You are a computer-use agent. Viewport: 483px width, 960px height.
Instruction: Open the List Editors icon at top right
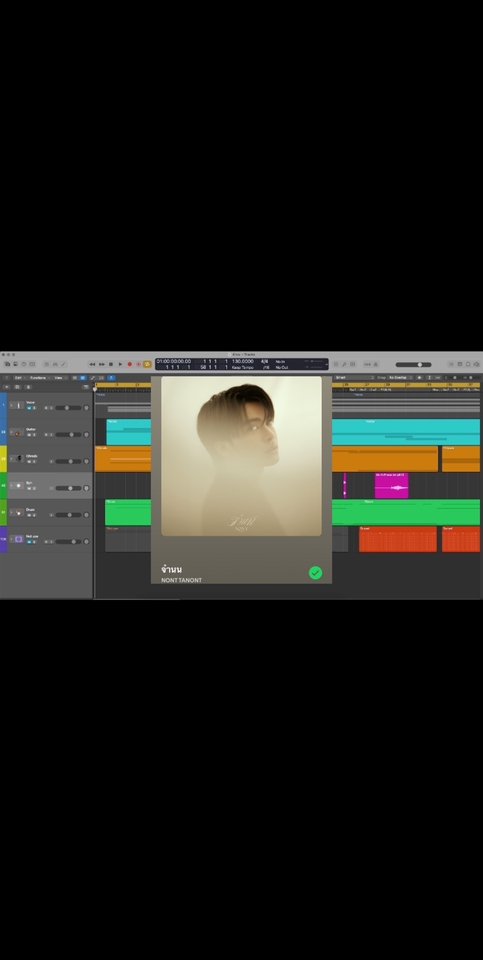click(451, 364)
